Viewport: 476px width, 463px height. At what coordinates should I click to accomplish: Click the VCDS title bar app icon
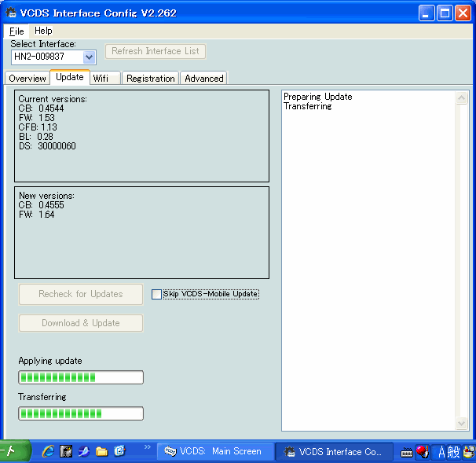pyautogui.click(x=11, y=13)
